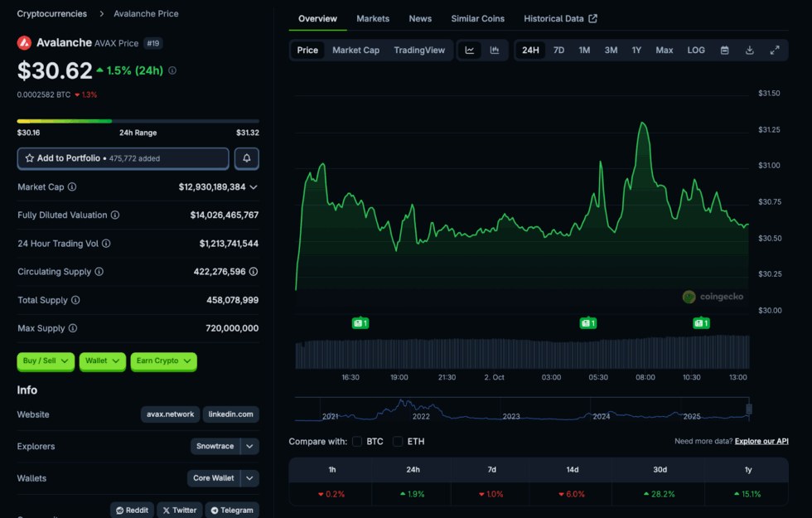Image resolution: width=812 pixels, height=518 pixels.
Task: Click the news marker near 05:30
Action: (x=587, y=323)
